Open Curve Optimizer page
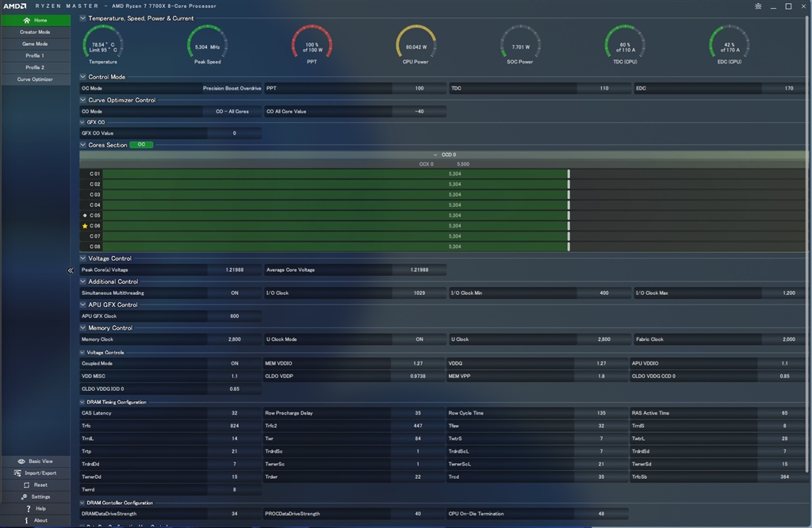This screenshot has height=528, width=812. pos(35,79)
